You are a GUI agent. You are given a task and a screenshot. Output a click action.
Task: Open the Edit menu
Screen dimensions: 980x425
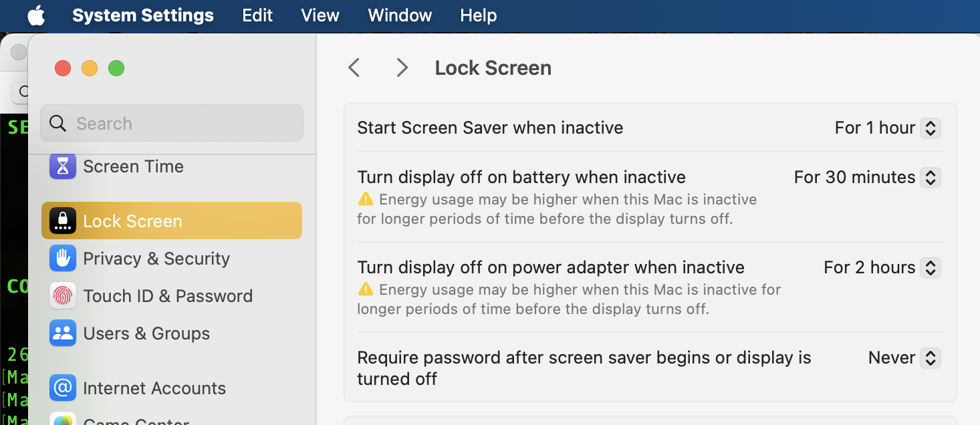257,15
